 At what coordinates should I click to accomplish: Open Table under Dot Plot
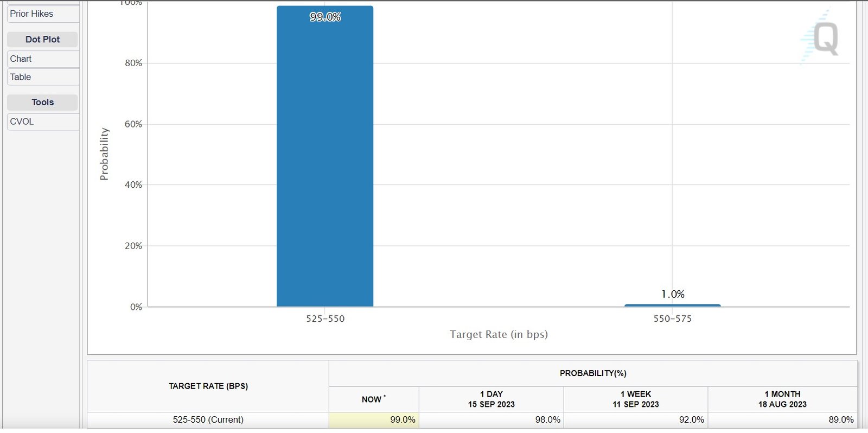pyautogui.click(x=42, y=77)
